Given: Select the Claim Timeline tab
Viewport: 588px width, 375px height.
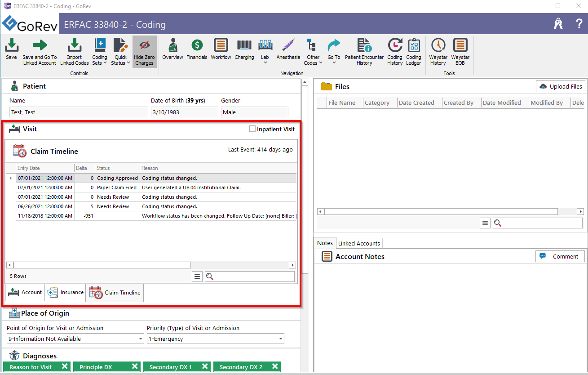Looking at the screenshot, I should (115, 292).
